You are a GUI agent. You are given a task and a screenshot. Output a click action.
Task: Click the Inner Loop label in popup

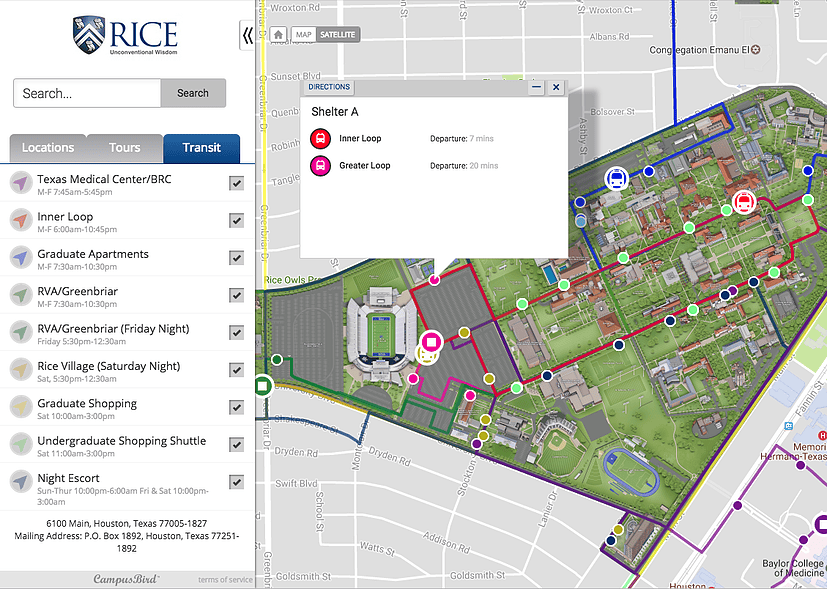click(x=360, y=139)
